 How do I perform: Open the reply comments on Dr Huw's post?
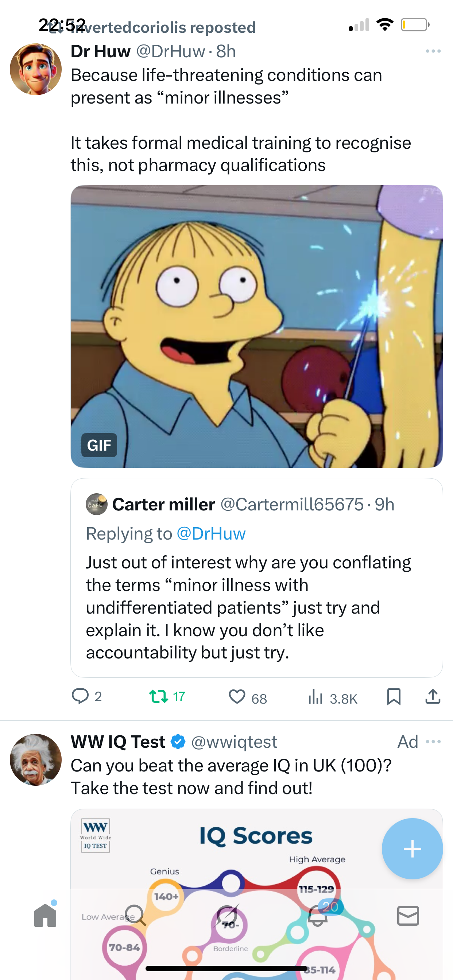coord(80,696)
